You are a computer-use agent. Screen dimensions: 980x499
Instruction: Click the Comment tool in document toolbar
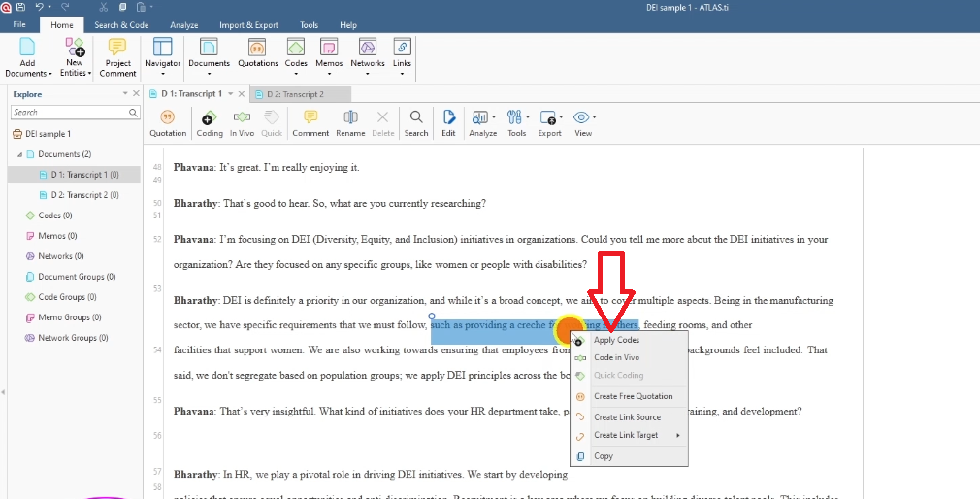coord(310,123)
